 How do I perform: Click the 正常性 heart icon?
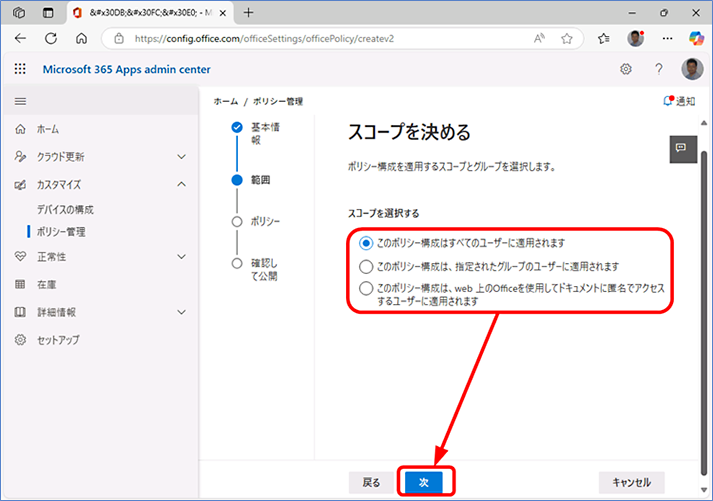click(20, 256)
